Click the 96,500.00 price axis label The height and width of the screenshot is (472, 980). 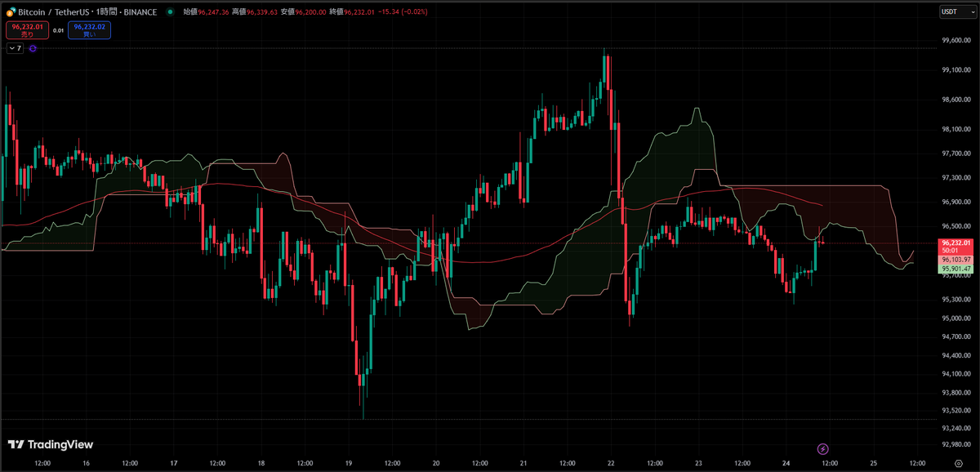[x=956, y=226]
